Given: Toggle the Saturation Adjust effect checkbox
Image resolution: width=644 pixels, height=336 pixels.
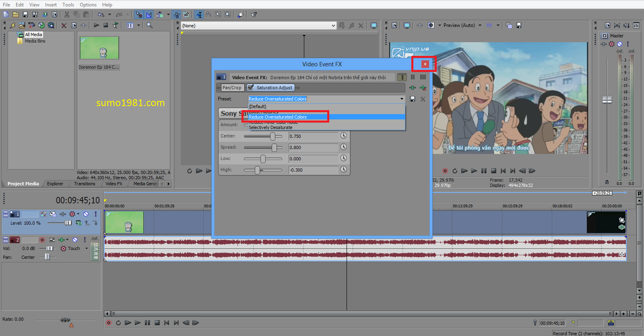Looking at the screenshot, I should [x=250, y=88].
